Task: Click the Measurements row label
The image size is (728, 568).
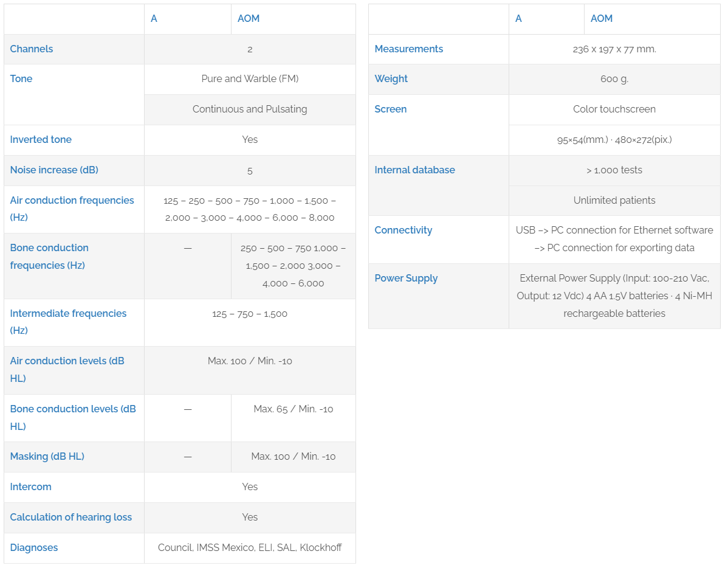Action: pyautogui.click(x=408, y=49)
